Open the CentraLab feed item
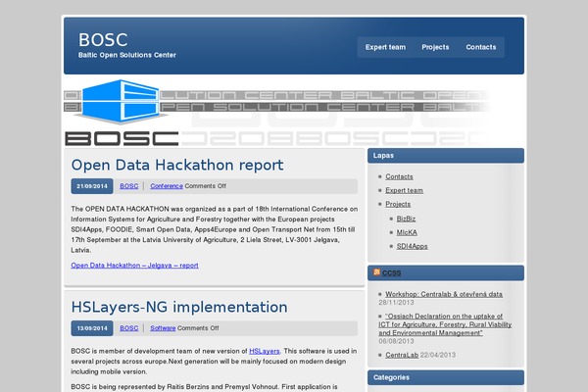The image size is (588, 392). [x=402, y=355]
